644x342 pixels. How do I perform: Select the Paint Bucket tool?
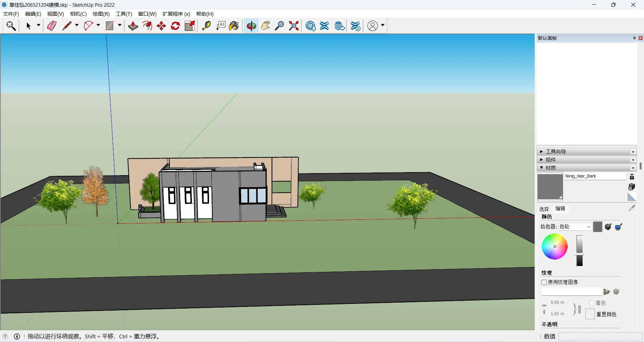[x=234, y=26]
